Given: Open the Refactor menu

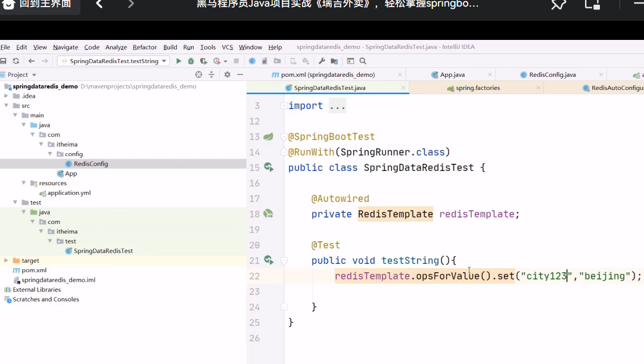Looking at the screenshot, I should [145, 47].
